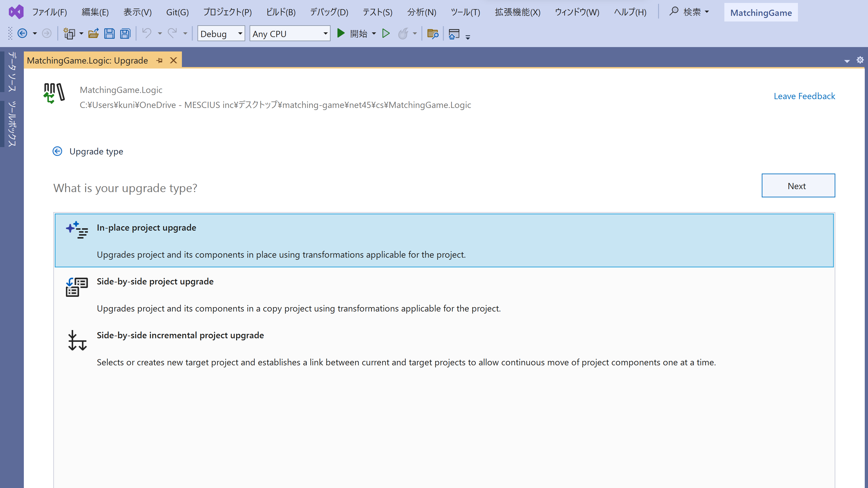Click the search magnifier icon

point(673,11)
